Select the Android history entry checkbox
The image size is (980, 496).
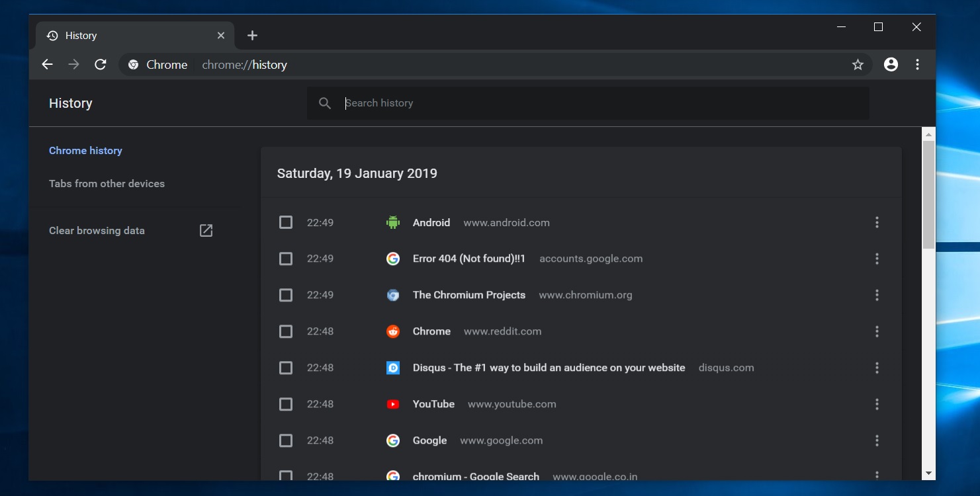[x=286, y=222]
